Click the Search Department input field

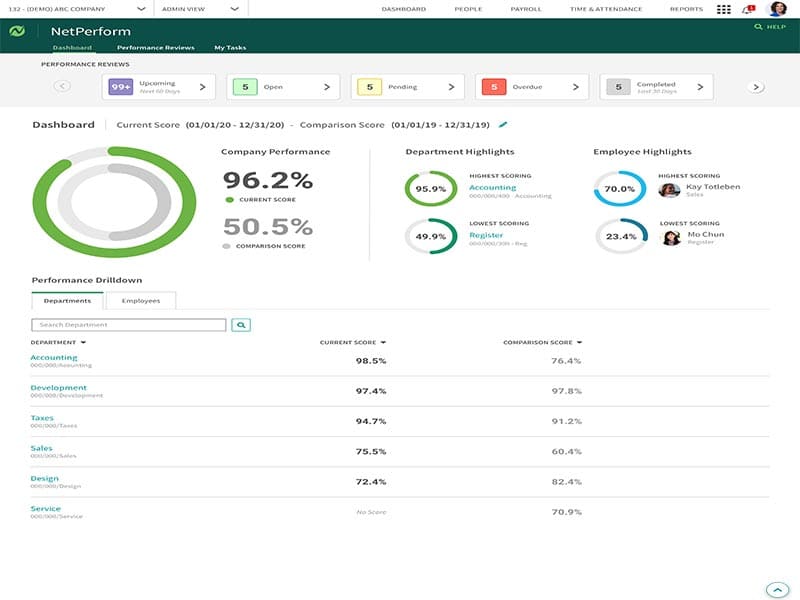click(x=128, y=325)
